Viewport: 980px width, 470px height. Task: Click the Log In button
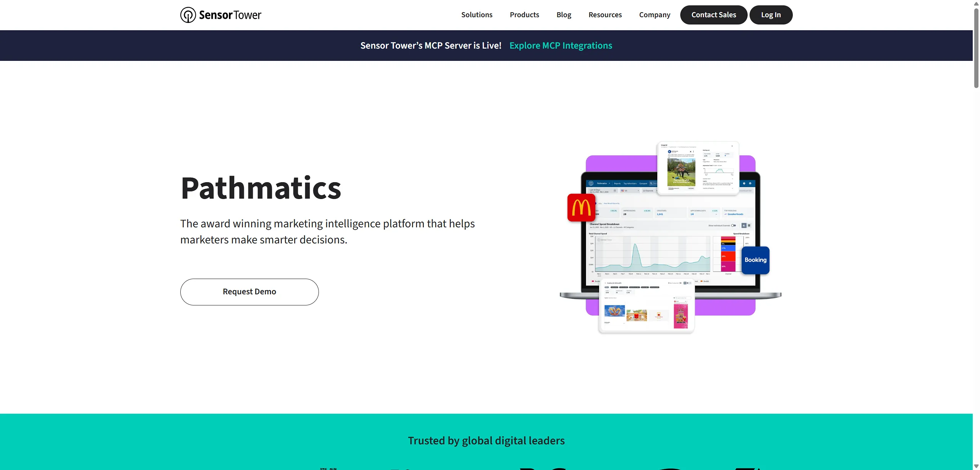coord(771,15)
